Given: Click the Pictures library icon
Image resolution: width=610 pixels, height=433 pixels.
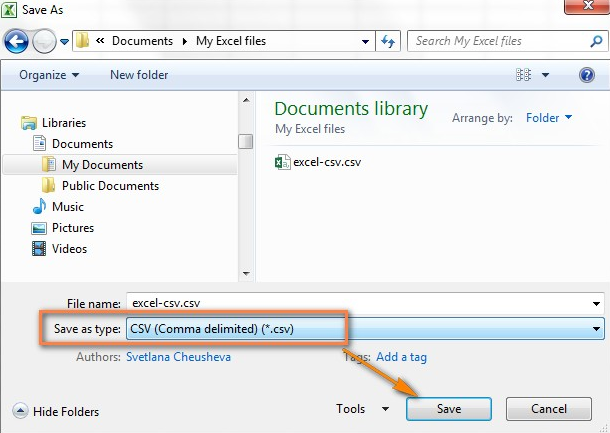Looking at the screenshot, I should click(39, 228).
